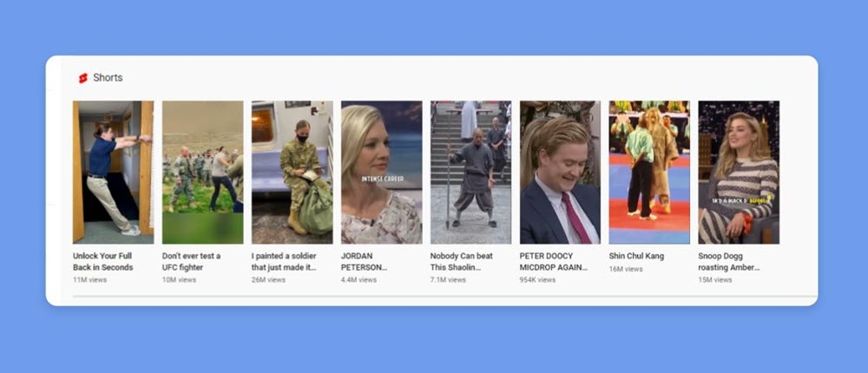Image resolution: width=868 pixels, height=373 pixels.
Task: Open the Jordan Peterson short thumbnail
Action: (381, 172)
